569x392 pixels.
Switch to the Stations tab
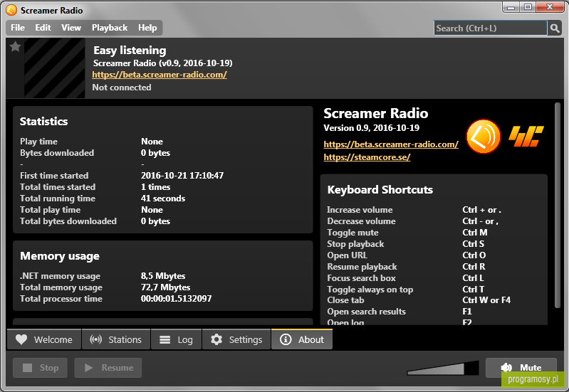tap(116, 339)
